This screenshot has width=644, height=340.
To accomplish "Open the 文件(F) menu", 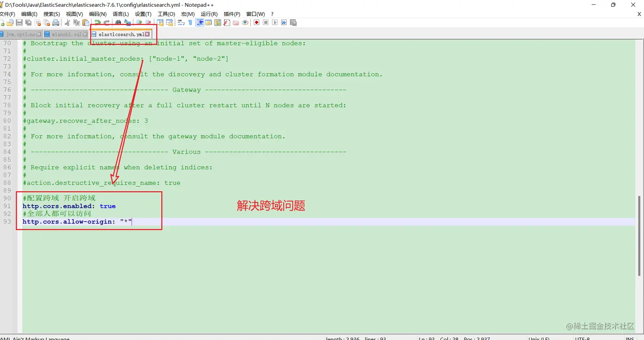I will pos(7,14).
